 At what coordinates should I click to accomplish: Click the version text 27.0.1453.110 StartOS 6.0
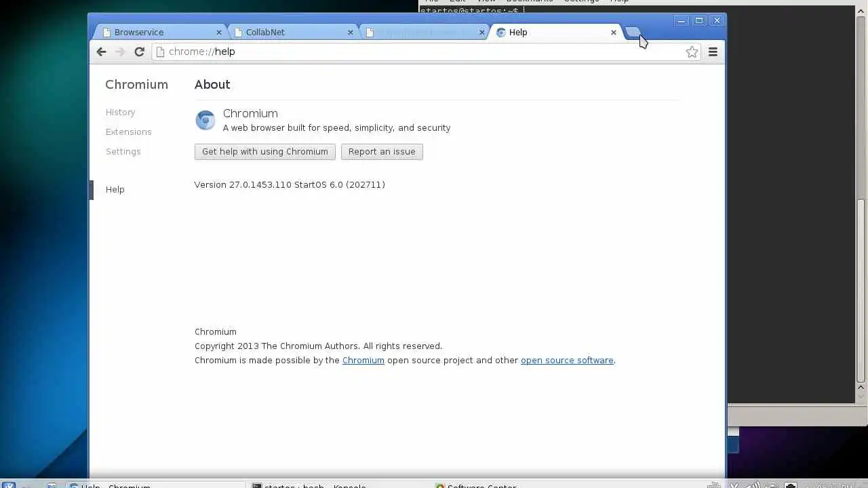290,184
